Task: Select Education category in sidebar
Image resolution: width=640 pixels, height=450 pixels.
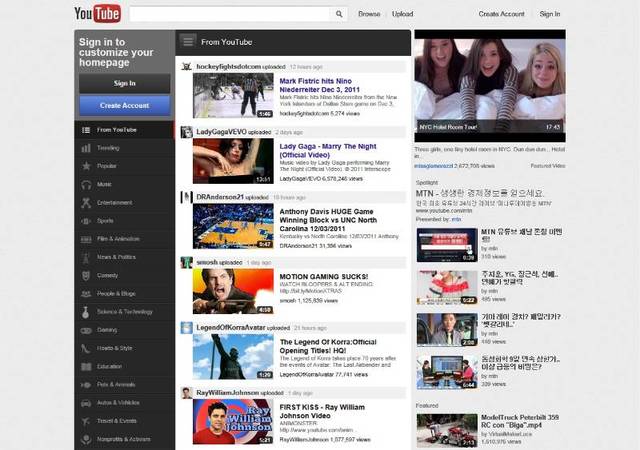Action: coord(124,367)
